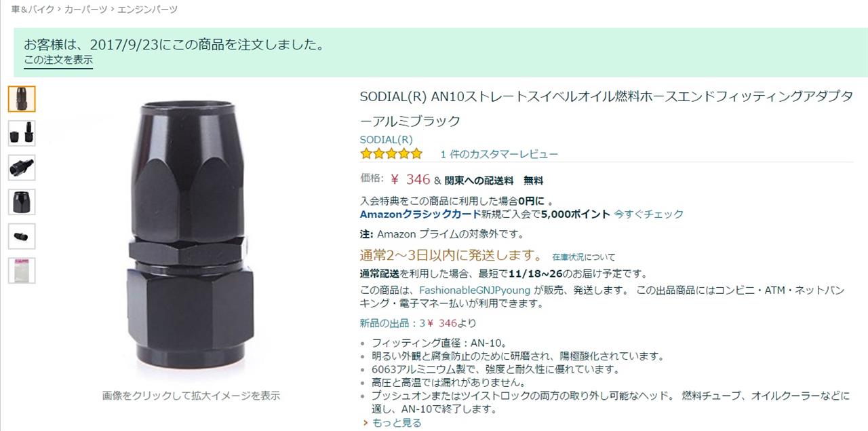Open the 在庫状況 stock status link

tap(568, 257)
